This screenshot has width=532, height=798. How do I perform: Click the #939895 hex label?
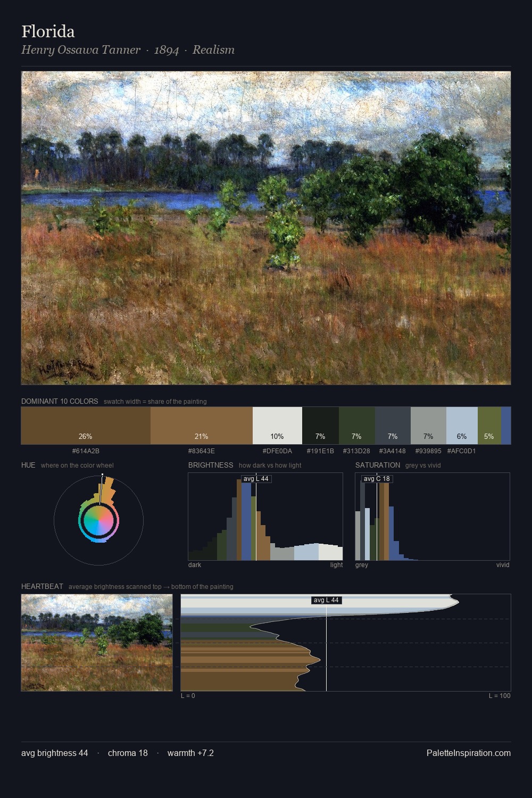[428, 451]
